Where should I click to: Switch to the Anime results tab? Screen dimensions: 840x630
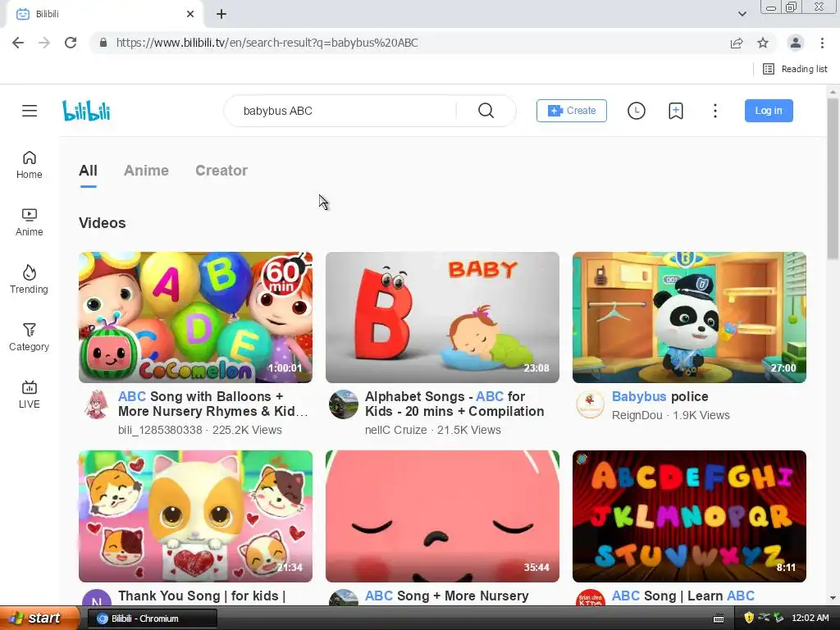(x=146, y=171)
